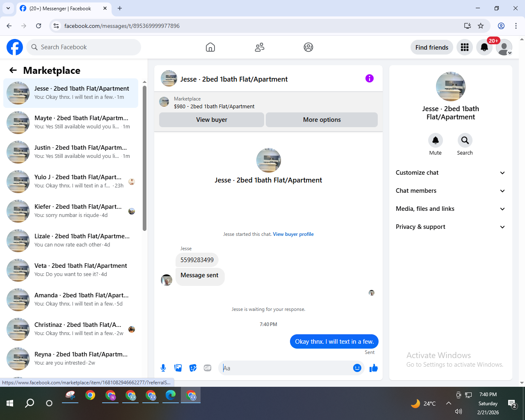The width and height of the screenshot is (525, 420).
Task: Mute the Jesse conversation
Action: coord(436,140)
